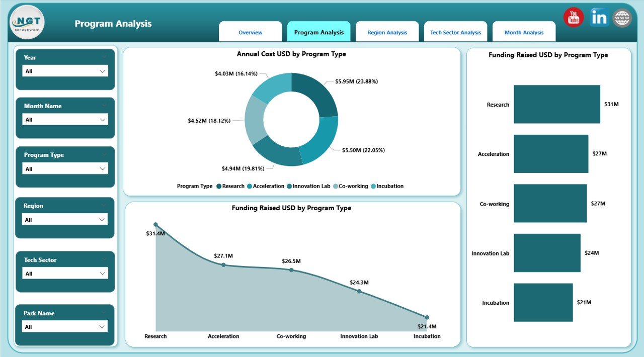Open the YouTube icon link
The width and height of the screenshot is (644, 357).
click(x=573, y=18)
